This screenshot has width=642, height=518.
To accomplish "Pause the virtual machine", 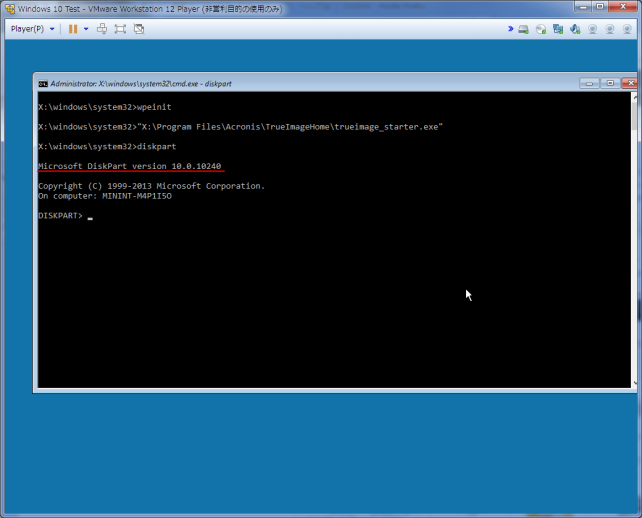I will tap(73, 29).
